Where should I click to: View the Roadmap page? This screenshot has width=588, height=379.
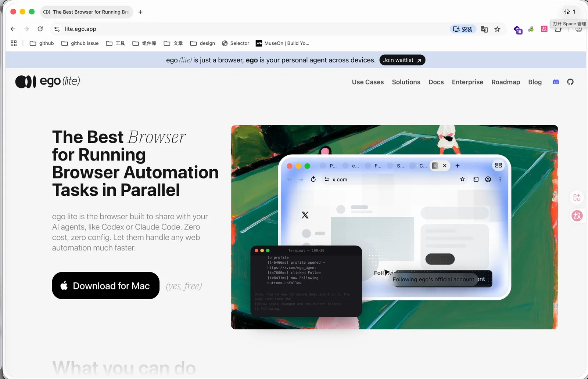tap(506, 82)
